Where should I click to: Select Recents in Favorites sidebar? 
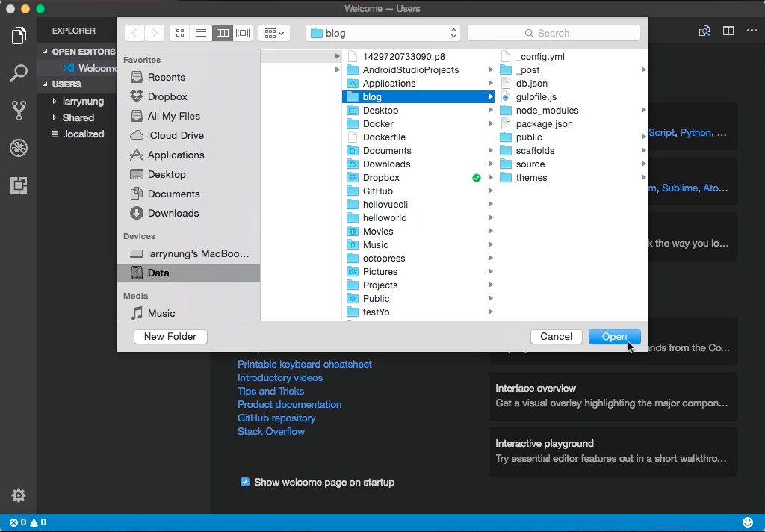pyautogui.click(x=188, y=77)
